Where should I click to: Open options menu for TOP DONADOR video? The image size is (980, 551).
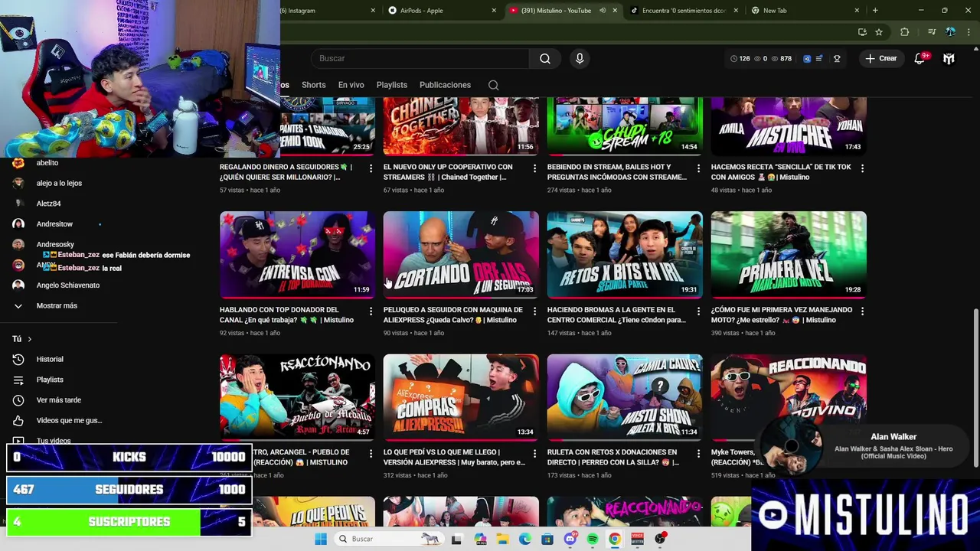click(371, 311)
